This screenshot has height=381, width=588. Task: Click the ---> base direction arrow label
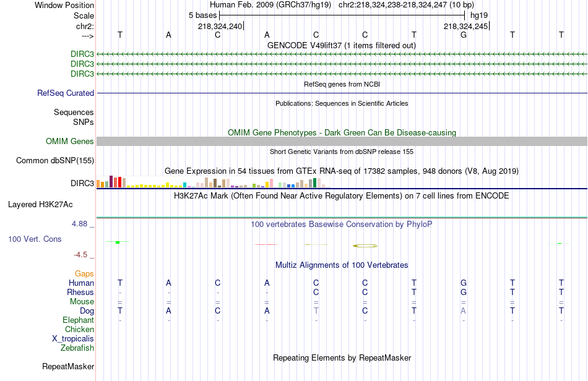point(88,36)
